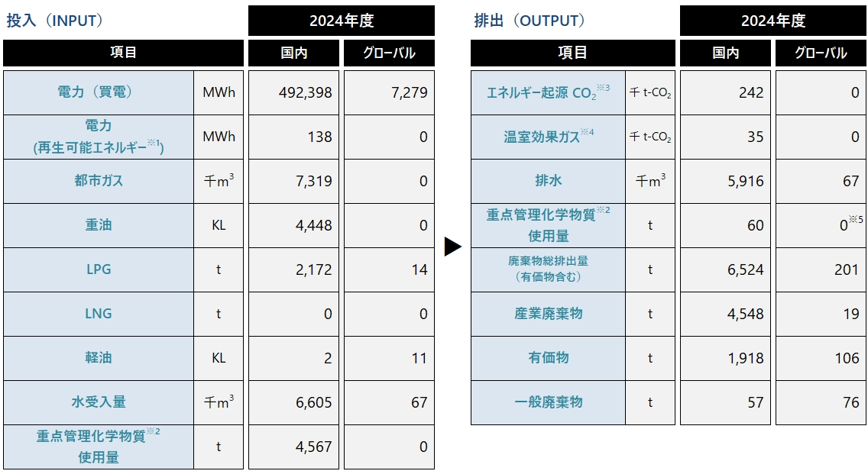Select the 電力（買電） row label

[98, 92]
